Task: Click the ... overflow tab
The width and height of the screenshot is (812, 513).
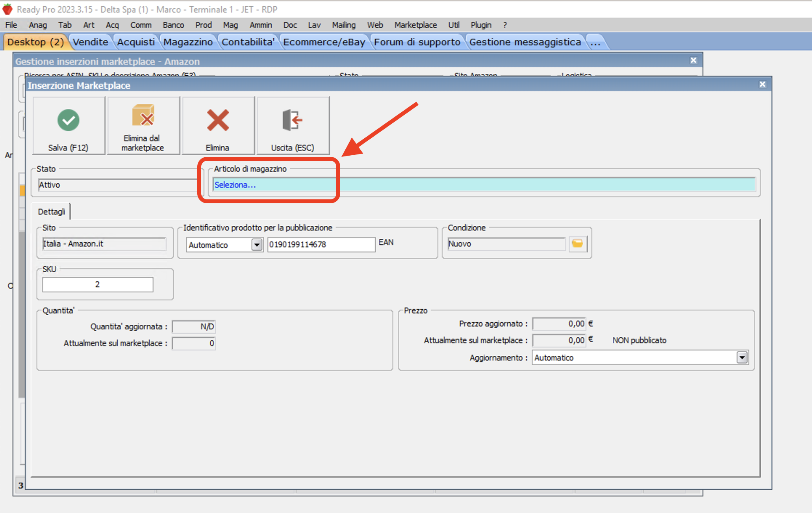Action: (595, 42)
